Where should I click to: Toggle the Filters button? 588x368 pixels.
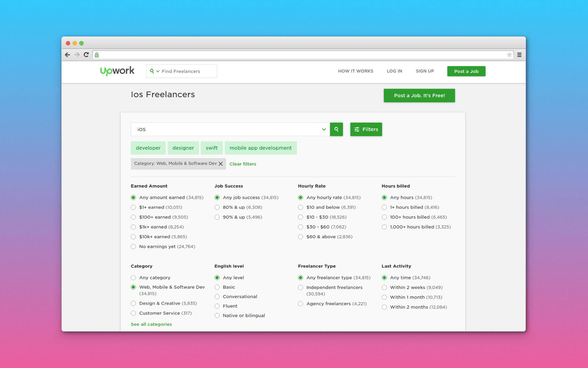[x=366, y=129]
